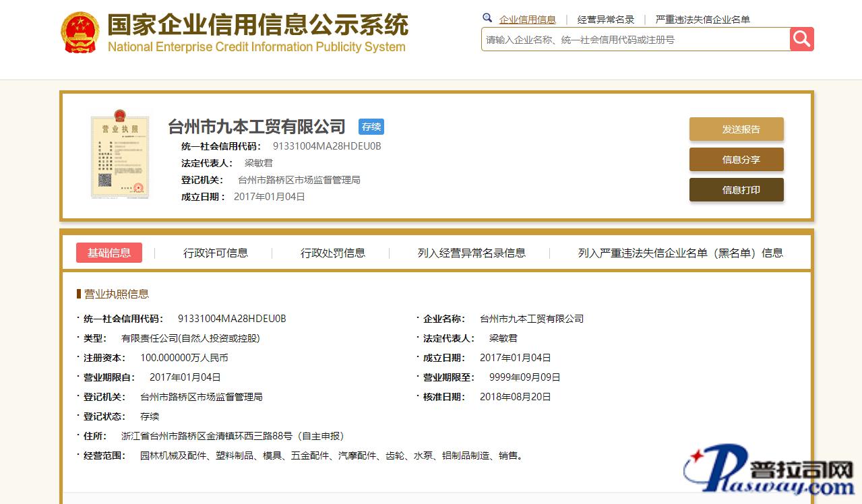Click the small magnifier icon beside 企业信用信息
This screenshot has height=504, width=862.
pyautogui.click(x=487, y=18)
